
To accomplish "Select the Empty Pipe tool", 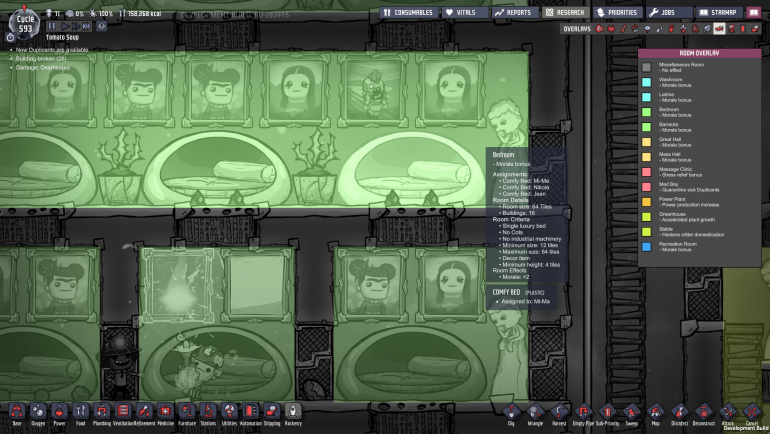I will (x=583, y=411).
